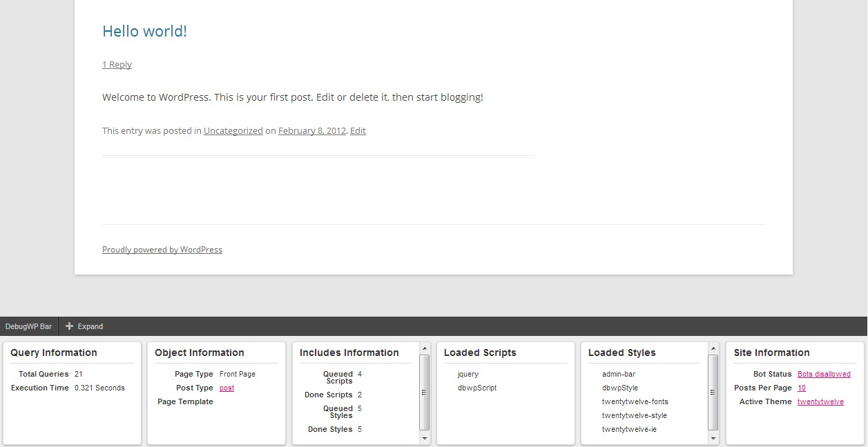The height and width of the screenshot is (447, 868).
Task: Click the Edit post link
Action: (358, 130)
